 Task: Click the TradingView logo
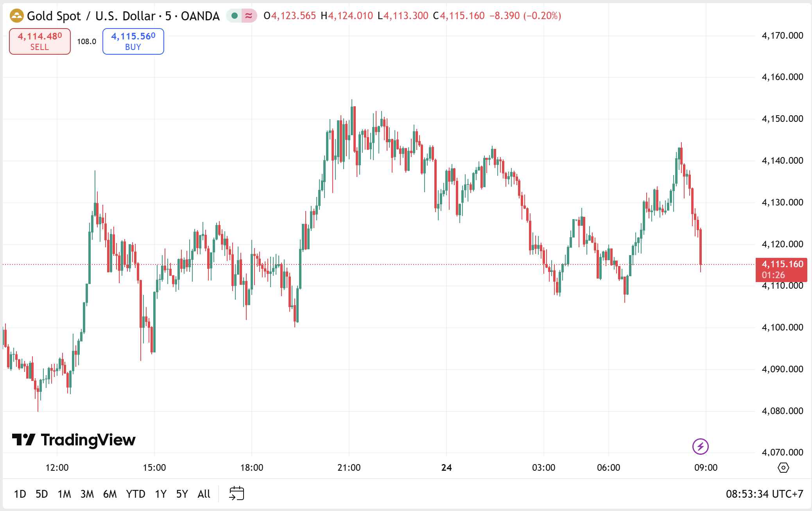tap(74, 440)
